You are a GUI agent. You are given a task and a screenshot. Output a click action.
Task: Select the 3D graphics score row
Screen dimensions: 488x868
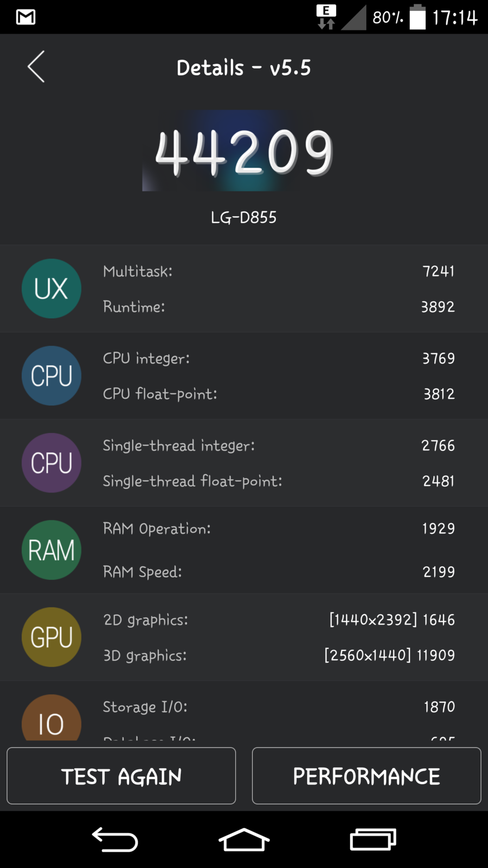point(279,655)
